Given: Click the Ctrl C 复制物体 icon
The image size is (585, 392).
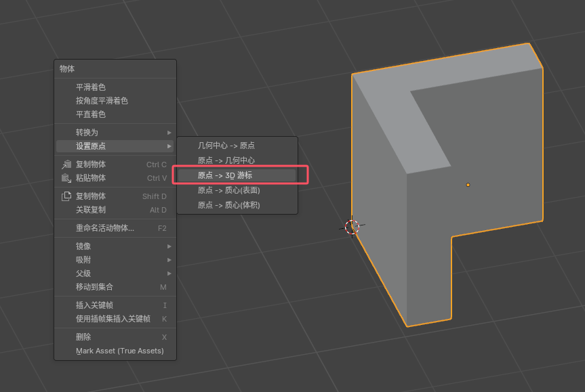Looking at the screenshot, I should pos(66,165).
